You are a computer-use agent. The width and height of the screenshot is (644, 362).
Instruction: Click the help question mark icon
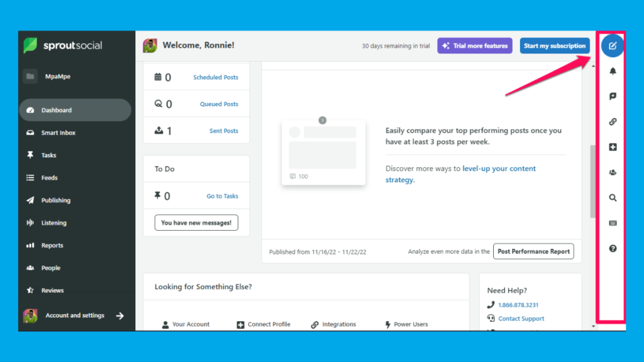(x=613, y=248)
